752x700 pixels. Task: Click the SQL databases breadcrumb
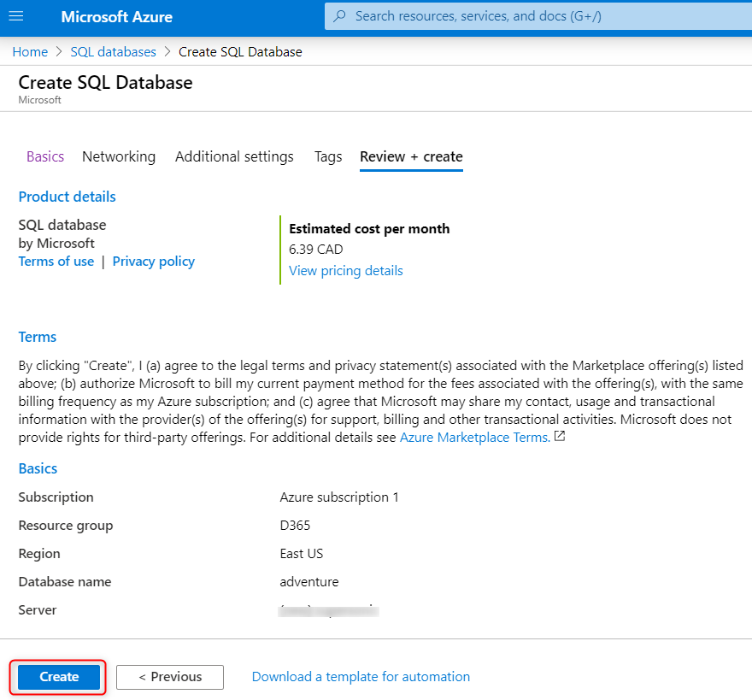(113, 51)
